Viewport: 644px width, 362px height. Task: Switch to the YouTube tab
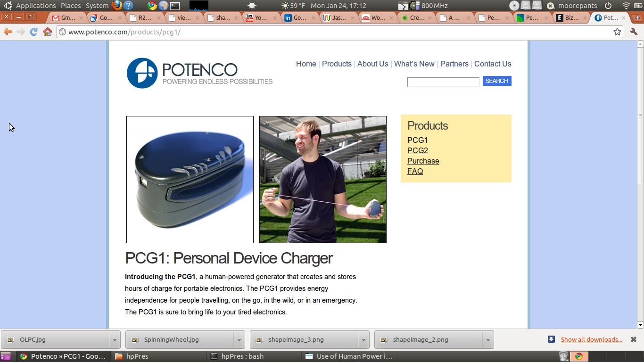(x=261, y=18)
